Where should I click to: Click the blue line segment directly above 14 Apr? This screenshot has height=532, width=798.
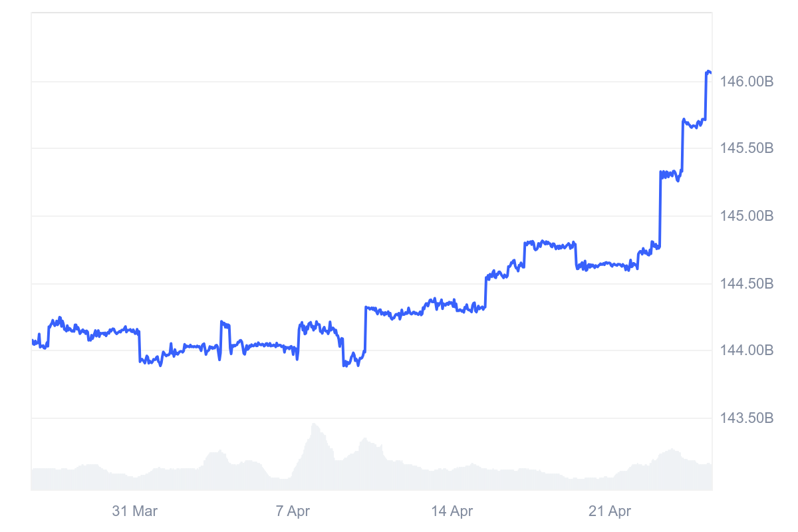452,303
